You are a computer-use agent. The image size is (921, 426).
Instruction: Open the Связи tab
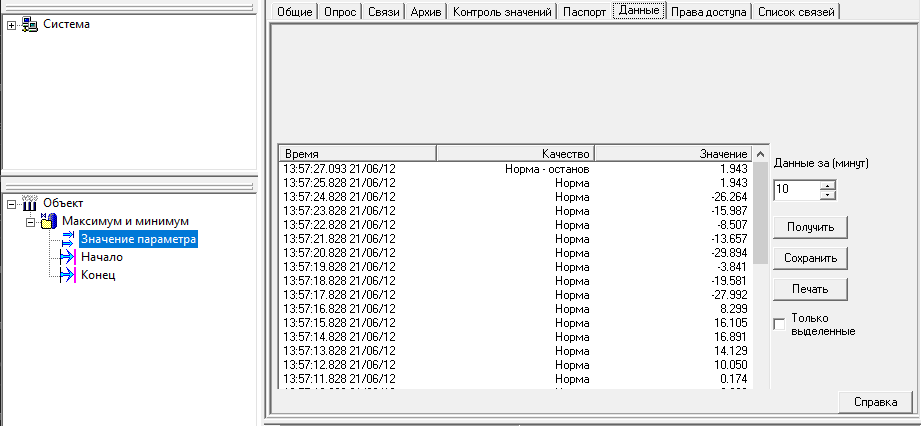pyautogui.click(x=384, y=12)
